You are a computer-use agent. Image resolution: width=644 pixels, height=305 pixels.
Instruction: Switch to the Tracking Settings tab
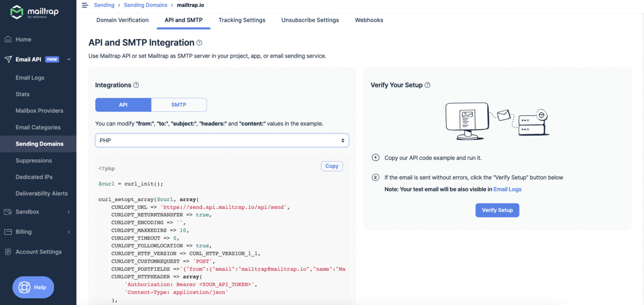click(242, 20)
